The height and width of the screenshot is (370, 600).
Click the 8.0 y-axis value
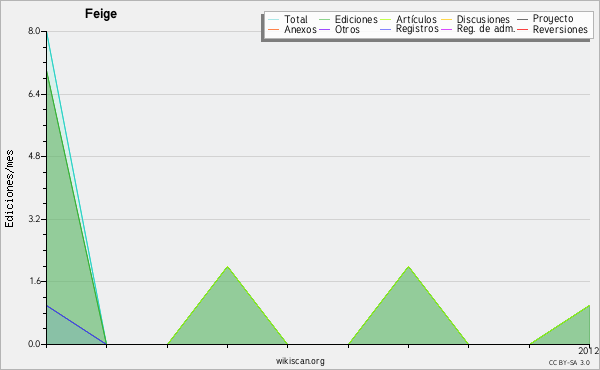click(x=34, y=31)
